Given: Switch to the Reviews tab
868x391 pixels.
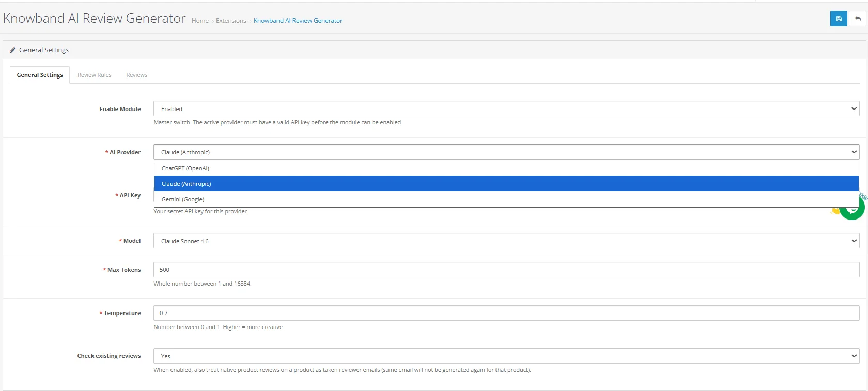Looking at the screenshot, I should (x=137, y=75).
